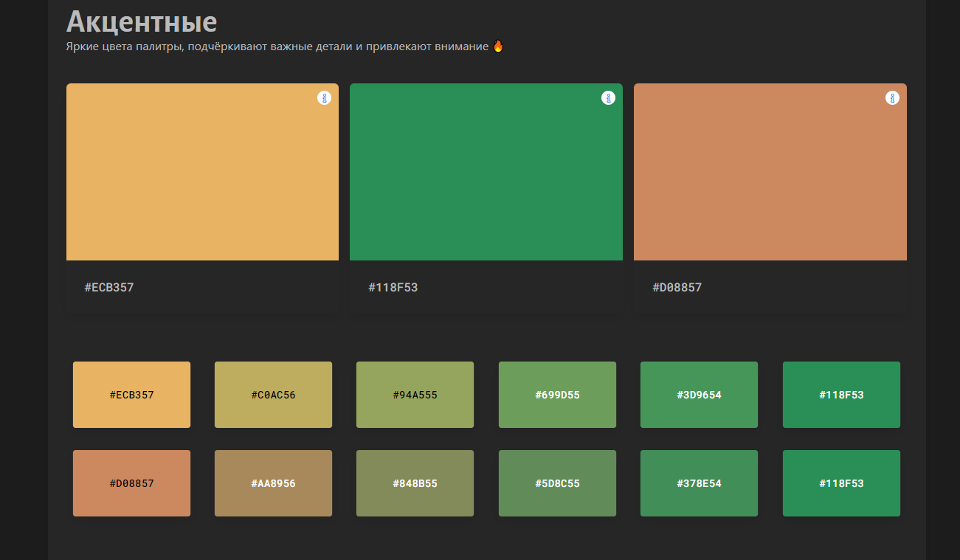Screen dimensions: 960x560
Task: Pick the #848B55 gradient swatch
Action: tap(415, 483)
